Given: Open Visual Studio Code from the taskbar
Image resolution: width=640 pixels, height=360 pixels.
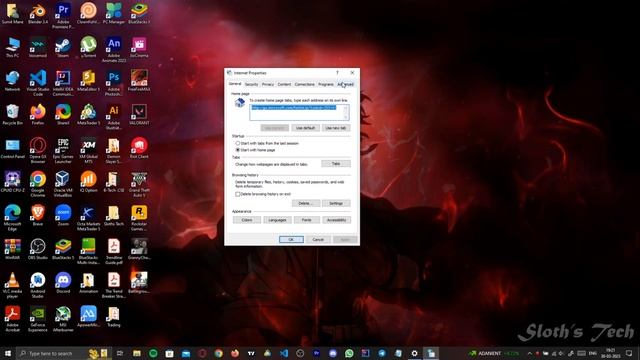Looking at the screenshot, I should tap(284, 353).
